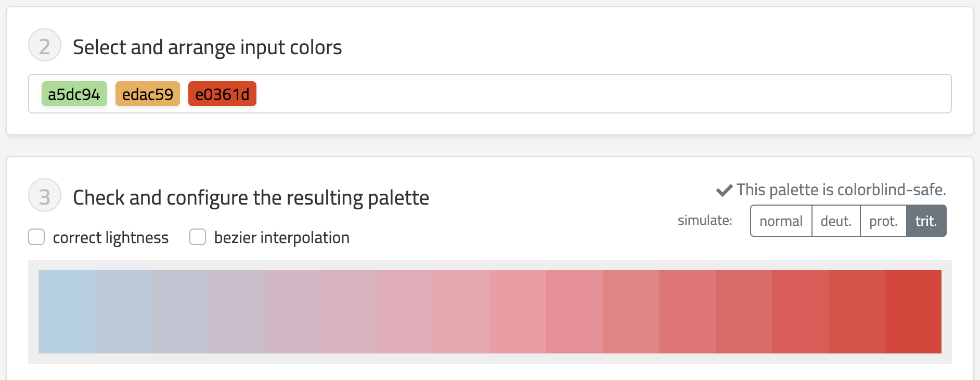
Task: Enable the correct lightness checkbox
Action: (x=36, y=237)
